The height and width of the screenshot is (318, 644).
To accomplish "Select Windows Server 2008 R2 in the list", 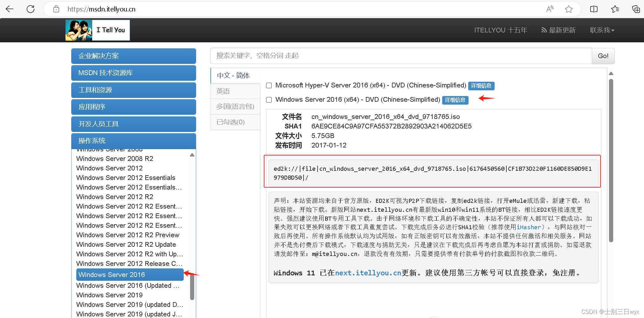I will [x=115, y=159].
